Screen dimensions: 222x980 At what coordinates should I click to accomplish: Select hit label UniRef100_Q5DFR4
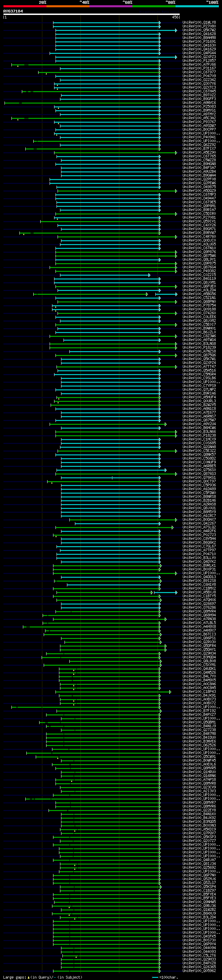(x=199, y=646)
